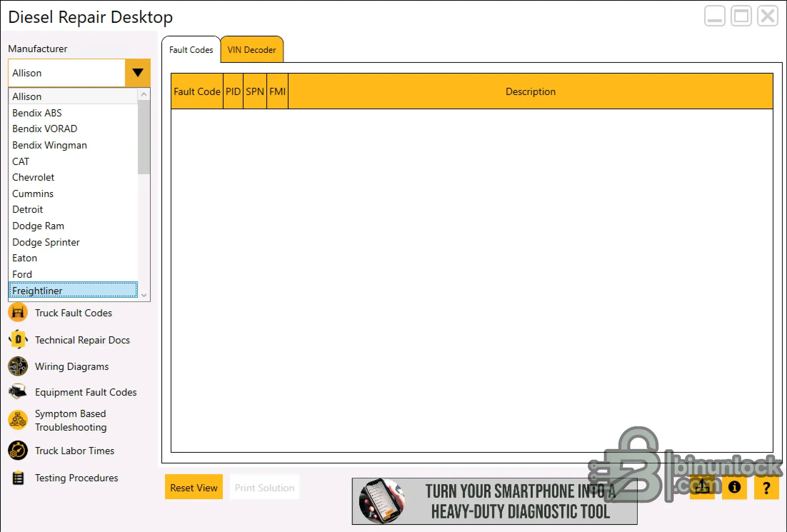Sort by the Description column header
This screenshot has height=532, width=787.
point(531,91)
